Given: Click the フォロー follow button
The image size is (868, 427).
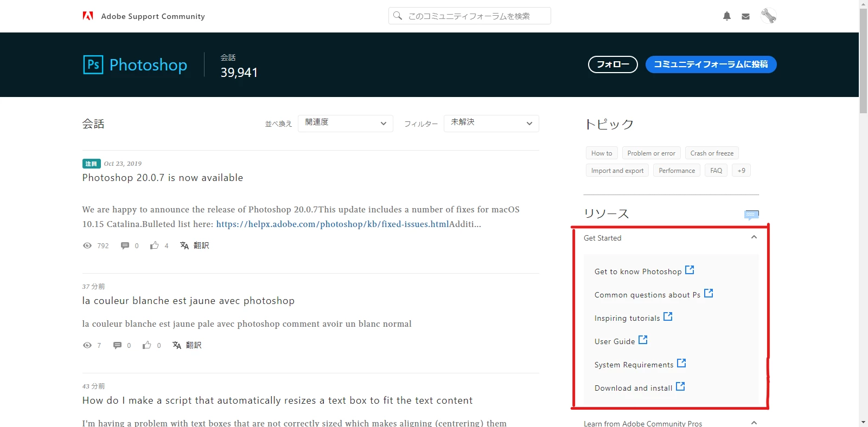Looking at the screenshot, I should tap(613, 64).
